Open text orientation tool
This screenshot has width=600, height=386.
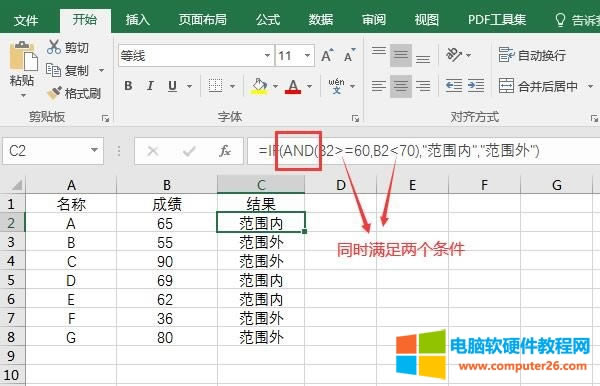coord(454,55)
